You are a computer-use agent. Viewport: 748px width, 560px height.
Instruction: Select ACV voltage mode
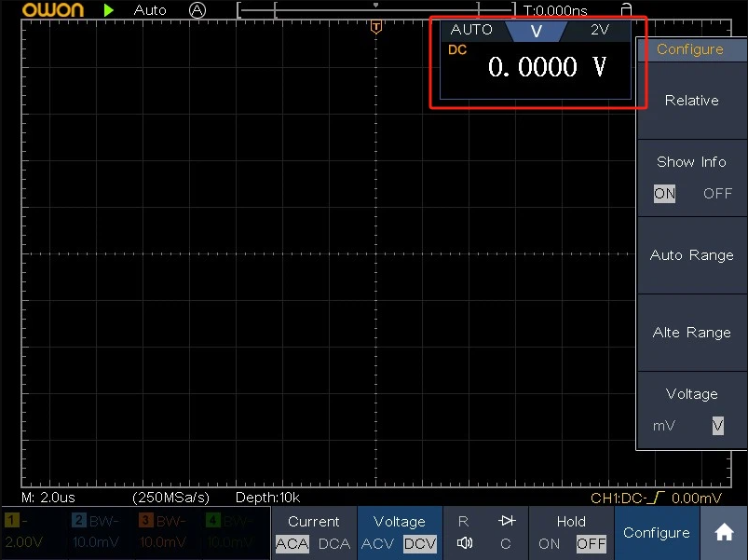coord(377,544)
